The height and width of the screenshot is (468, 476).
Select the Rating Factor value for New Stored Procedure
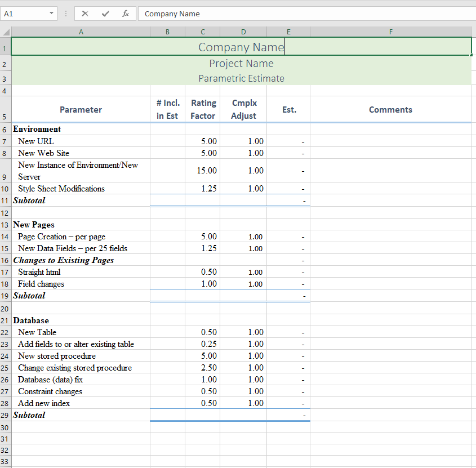tap(203, 356)
